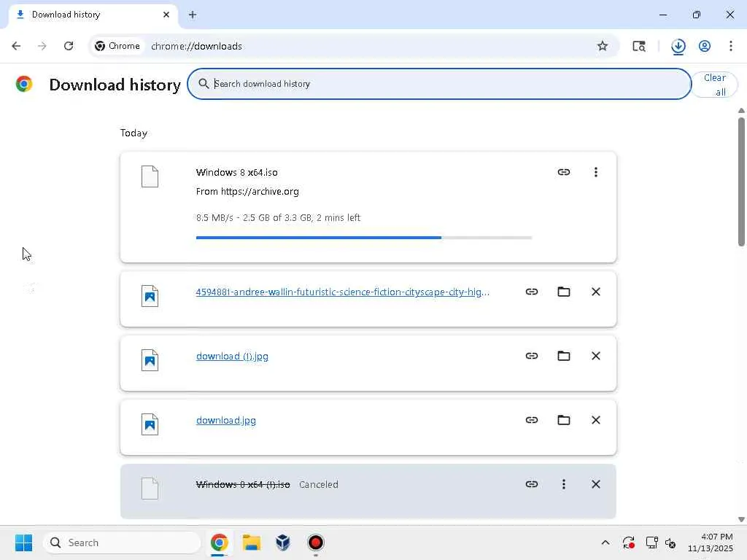Click image file icon of download (1).jpg
747x560 pixels.
[150, 360]
